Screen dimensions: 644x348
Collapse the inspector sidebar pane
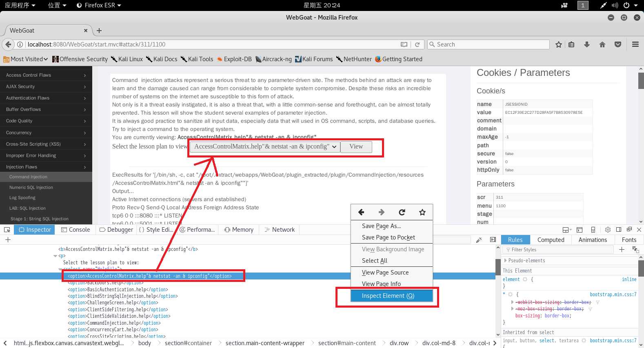click(x=493, y=240)
